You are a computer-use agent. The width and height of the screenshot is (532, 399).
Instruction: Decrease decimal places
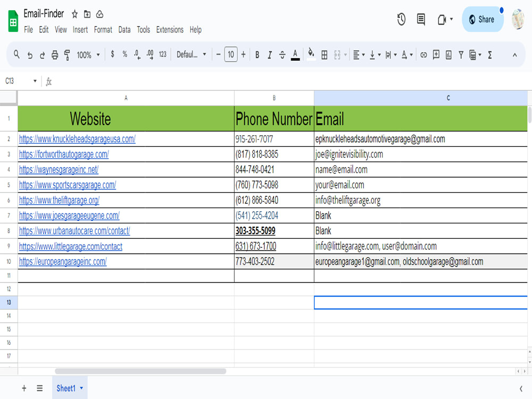pyautogui.click(x=137, y=55)
